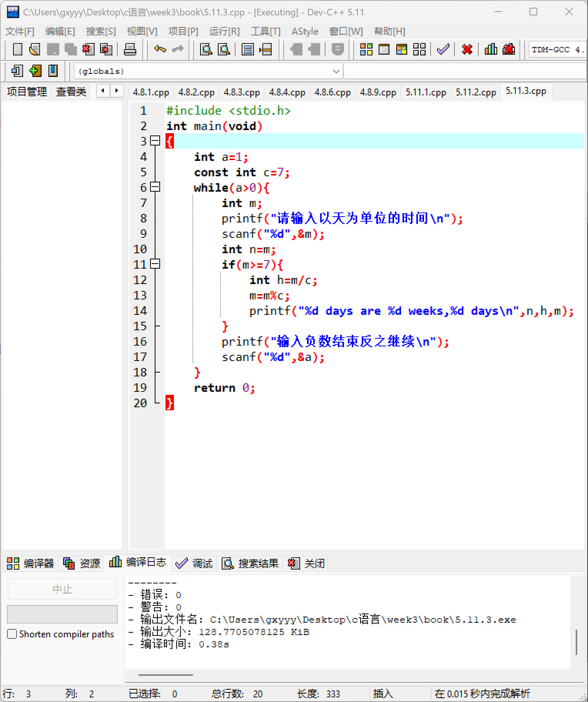Select the 查看类 side panel tab
The image size is (588, 702).
coord(71,92)
